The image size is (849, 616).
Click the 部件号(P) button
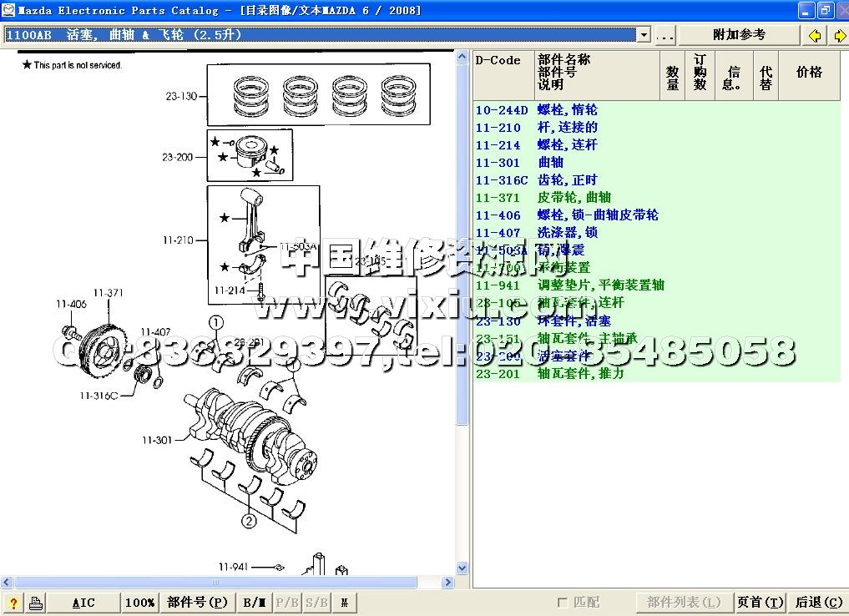[x=197, y=603]
